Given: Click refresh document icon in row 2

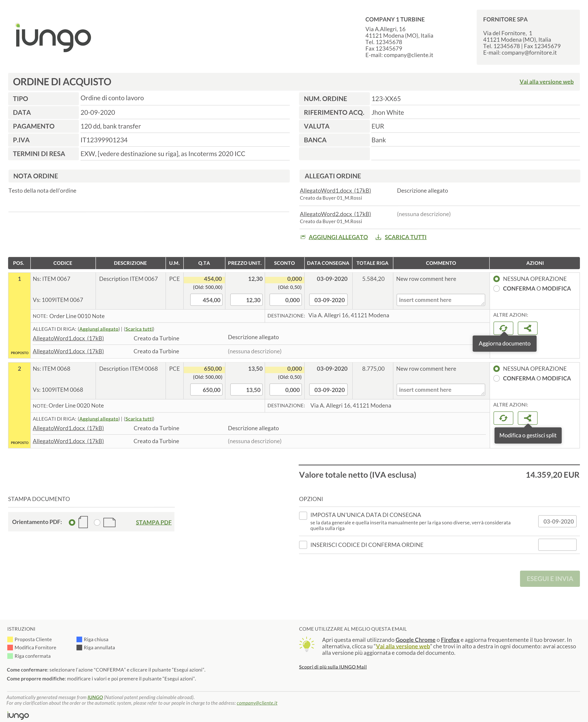Looking at the screenshot, I should pyautogui.click(x=503, y=418).
